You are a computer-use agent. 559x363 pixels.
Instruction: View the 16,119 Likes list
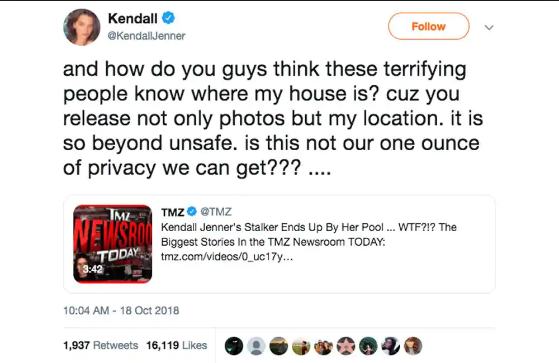176,345
